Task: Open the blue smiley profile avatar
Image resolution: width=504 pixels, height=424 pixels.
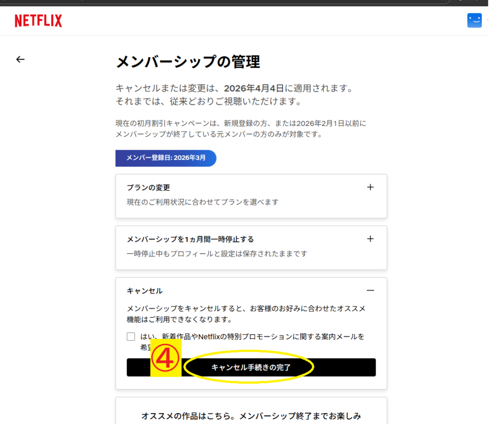Action: tap(474, 20)
